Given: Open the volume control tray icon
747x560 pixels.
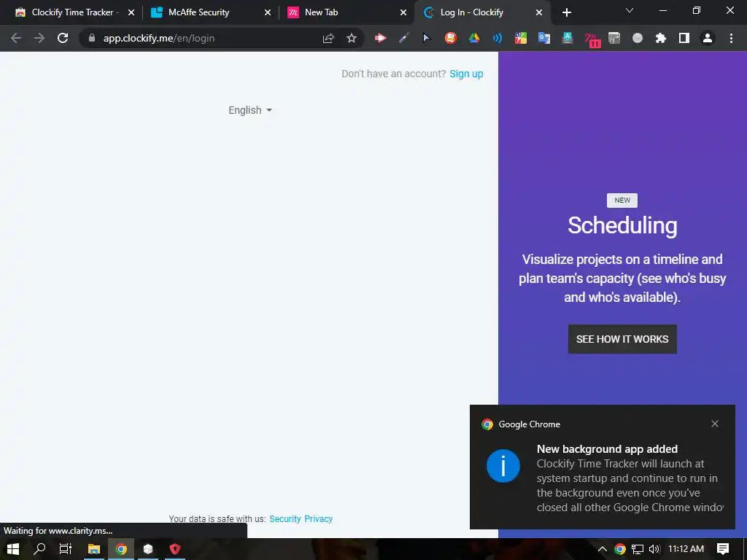Looking at the screenshot, I should click(x=654, y=549).
